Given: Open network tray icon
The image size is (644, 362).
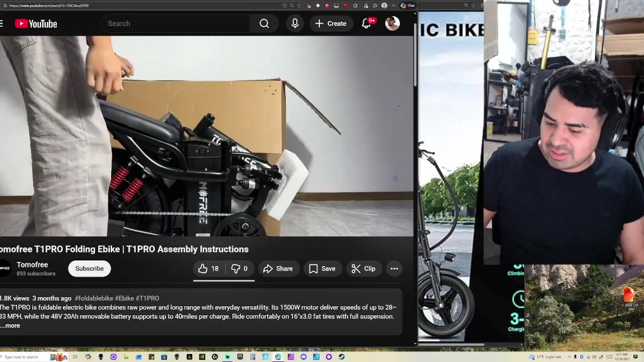Looking at the screenshot, I should (588, 357).
